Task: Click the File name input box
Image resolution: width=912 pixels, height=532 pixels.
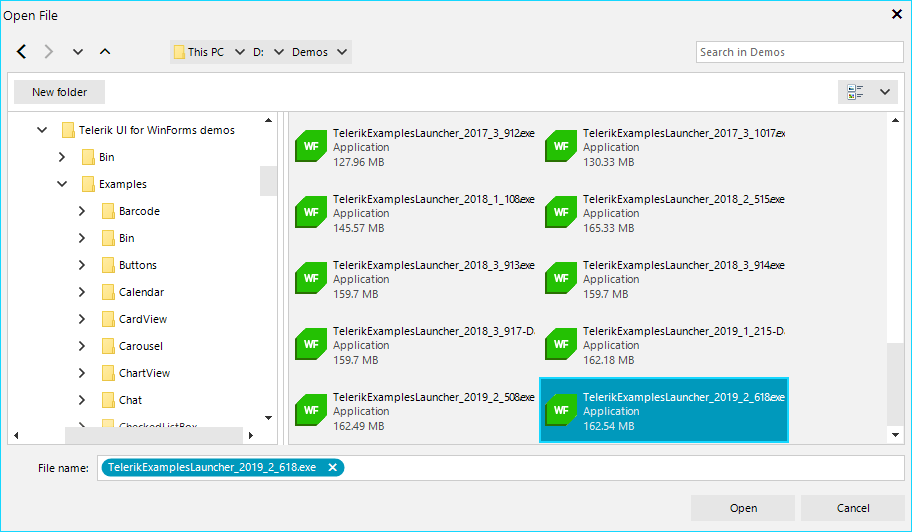Action: click(501, 467)
